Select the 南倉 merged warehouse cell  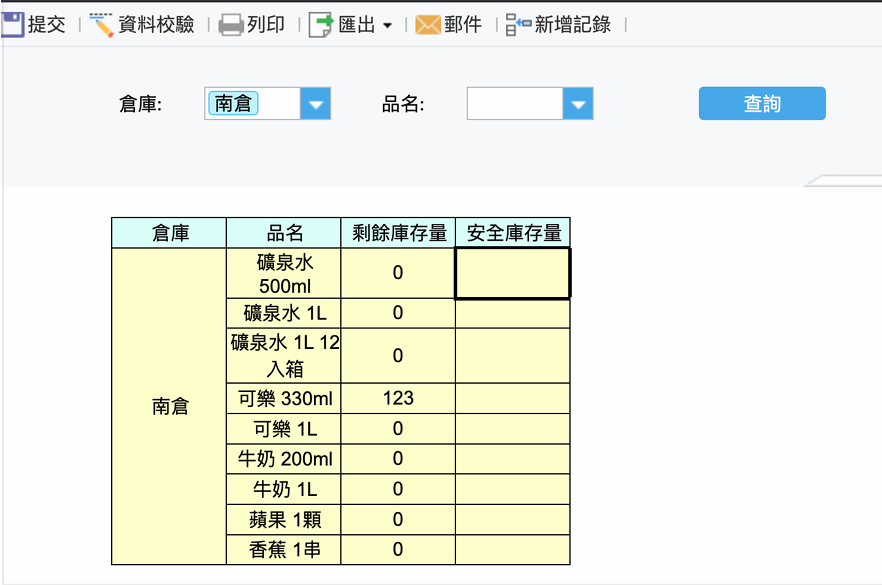(x=169, y=407)
